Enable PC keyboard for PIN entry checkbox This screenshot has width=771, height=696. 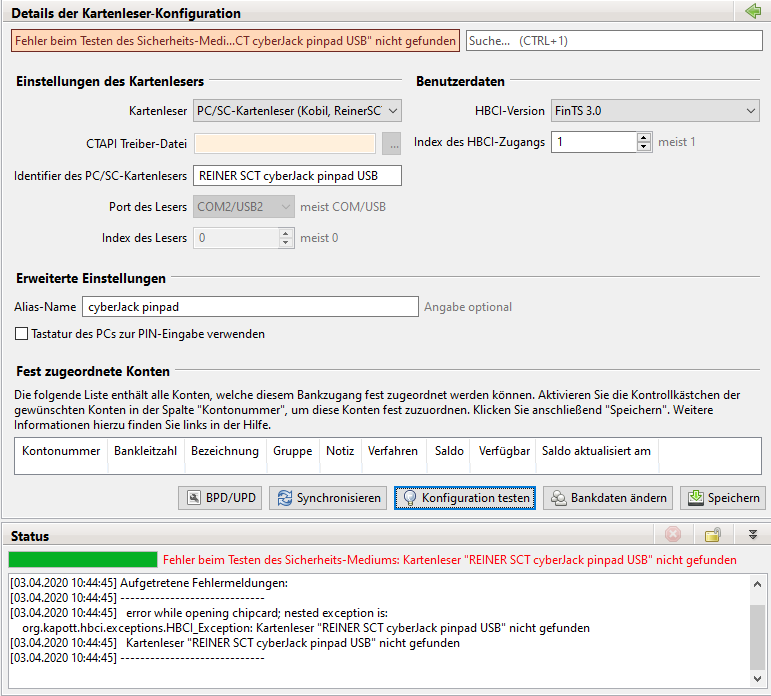tap(22, 334)
